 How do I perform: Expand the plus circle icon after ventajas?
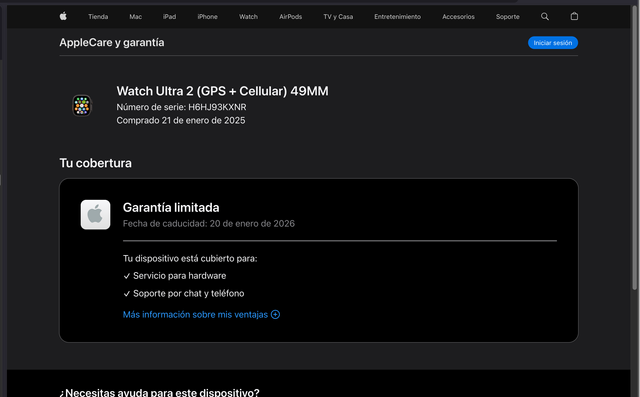click(276, 315)
